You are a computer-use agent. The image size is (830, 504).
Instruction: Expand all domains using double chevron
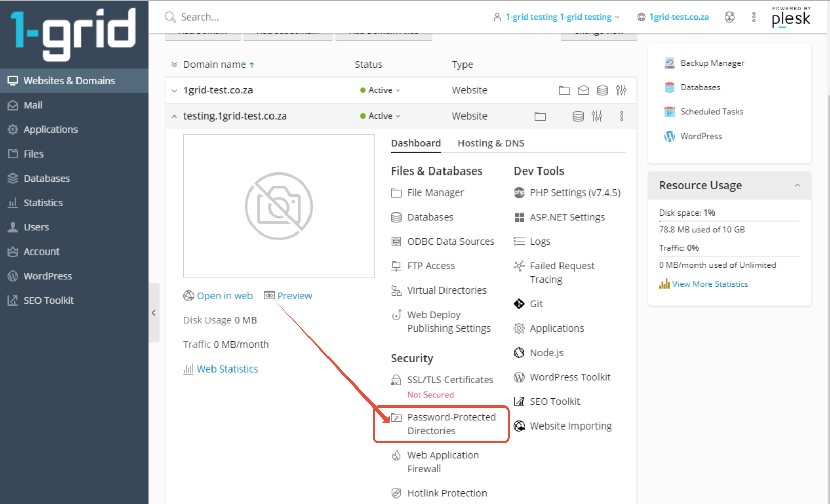(x=175, y=65)
